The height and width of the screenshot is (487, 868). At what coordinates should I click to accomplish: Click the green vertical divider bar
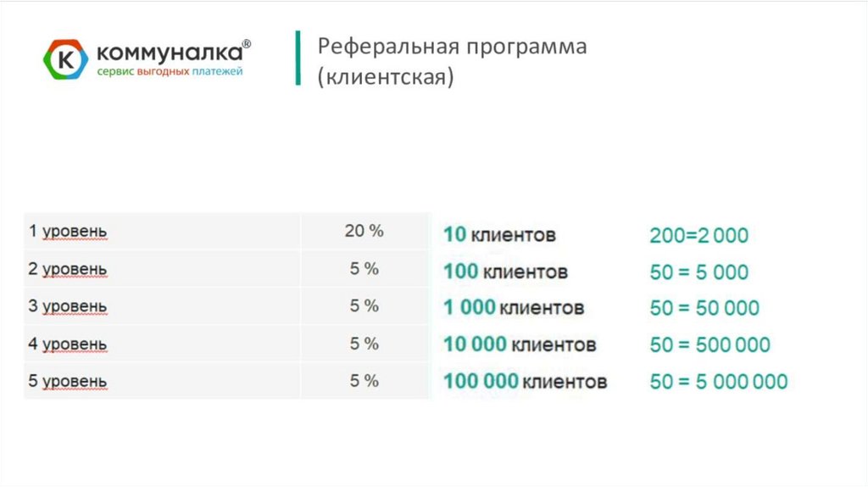(298, 58)
